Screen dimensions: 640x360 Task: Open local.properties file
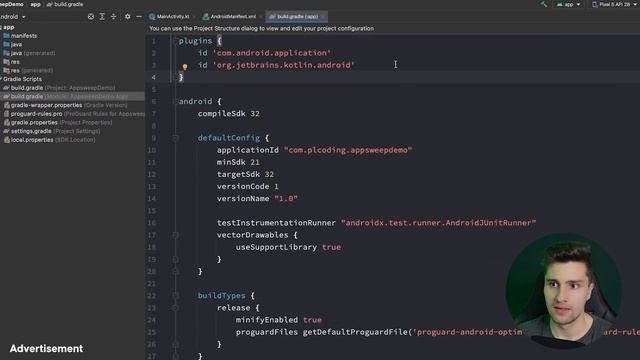(49, 140)
